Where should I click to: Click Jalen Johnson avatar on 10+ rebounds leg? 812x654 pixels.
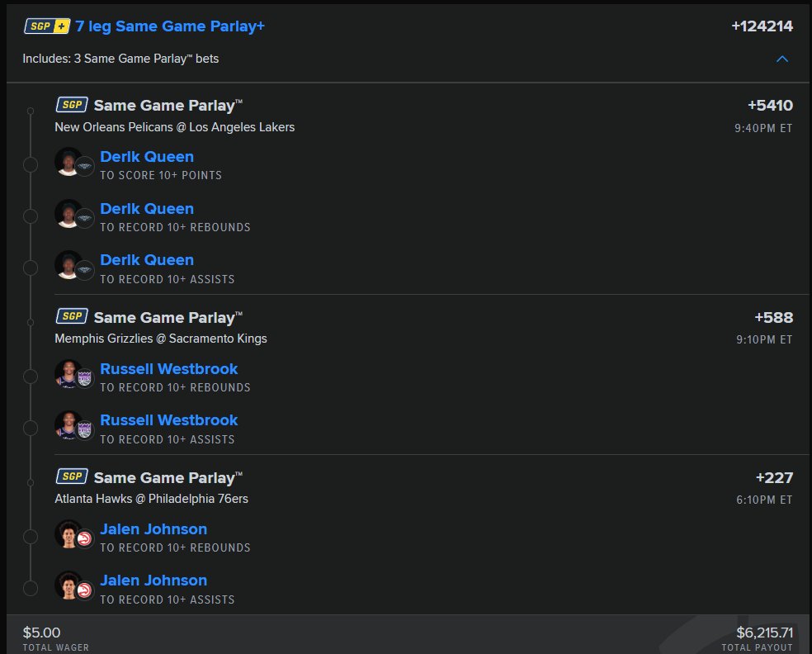point(68,533)
